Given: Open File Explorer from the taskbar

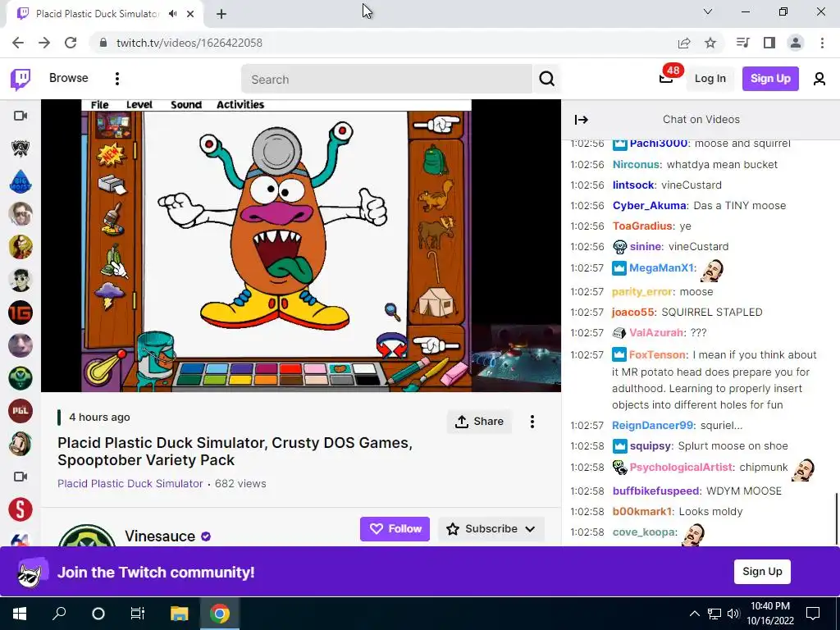Looking at the screenshot, I should [180, 614].
